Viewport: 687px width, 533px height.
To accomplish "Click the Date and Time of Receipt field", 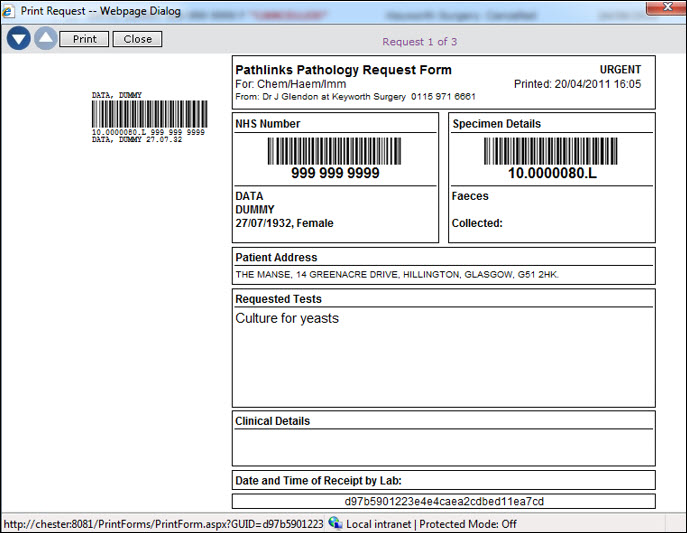I will click(443, 480).
